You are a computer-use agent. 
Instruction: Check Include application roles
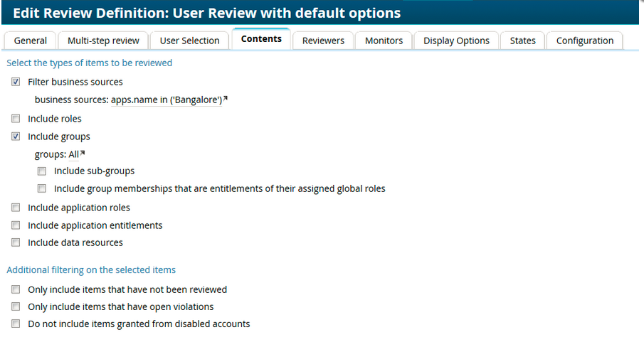16,208
